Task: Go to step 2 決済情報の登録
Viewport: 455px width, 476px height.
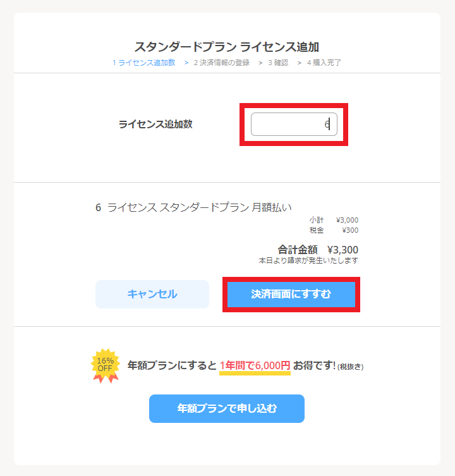Action: click(221, 63)
